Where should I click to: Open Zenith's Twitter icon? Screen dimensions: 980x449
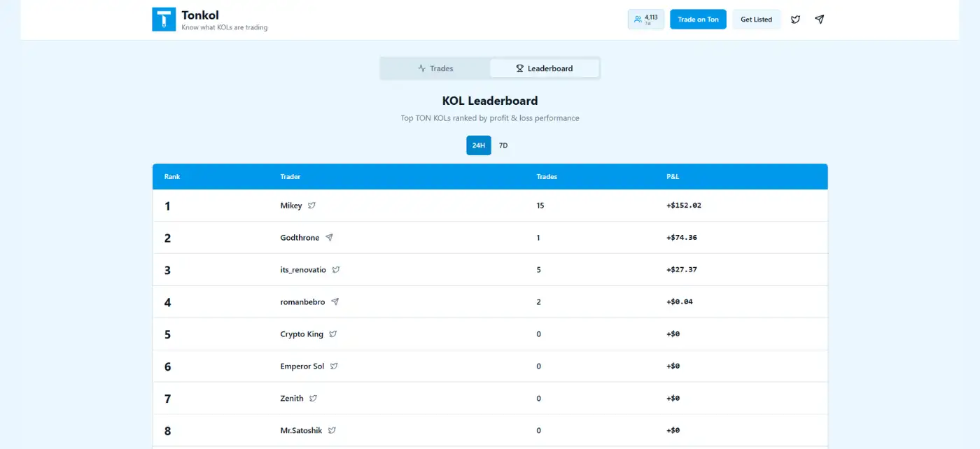pyautogui.click(x=314, y=399)
